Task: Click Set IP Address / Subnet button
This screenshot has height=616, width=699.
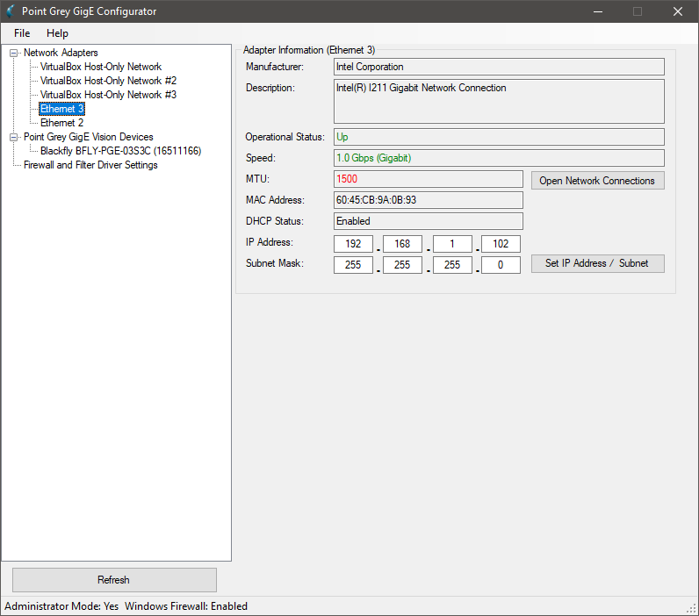Action: tap(597, 263)
